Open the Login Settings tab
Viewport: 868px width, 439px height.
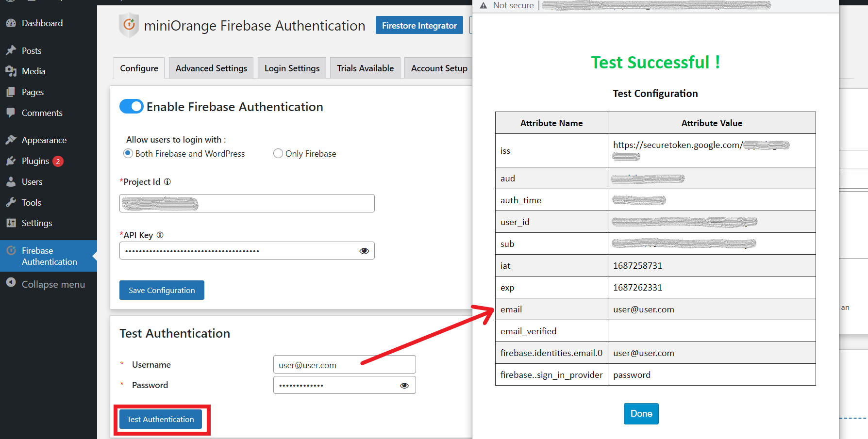point(292,68)
